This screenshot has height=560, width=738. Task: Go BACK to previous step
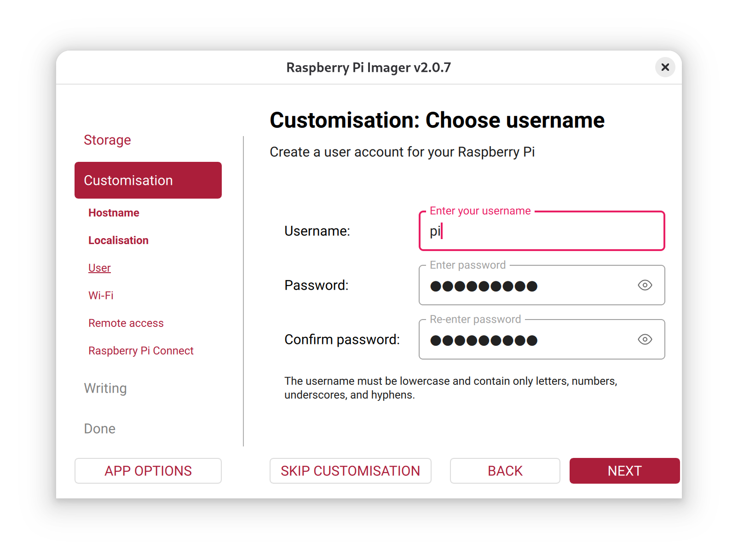[505, 471]
